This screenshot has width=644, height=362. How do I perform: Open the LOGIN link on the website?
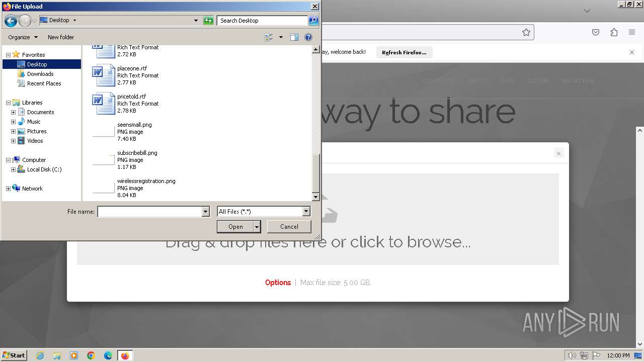tap(538, 80)
